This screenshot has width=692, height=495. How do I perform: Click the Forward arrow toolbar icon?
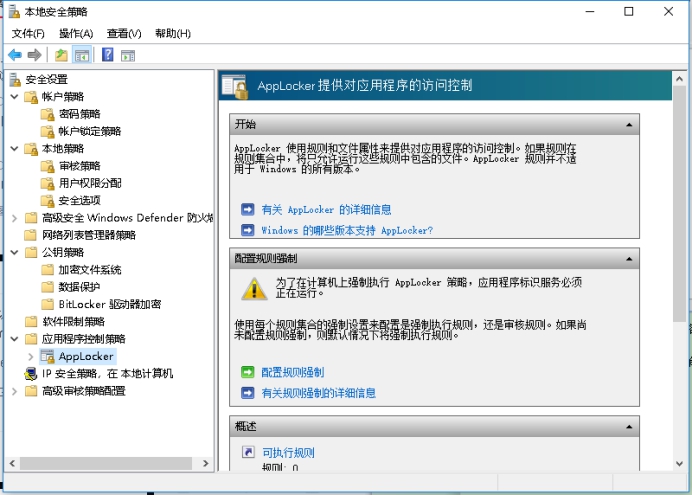34,55
